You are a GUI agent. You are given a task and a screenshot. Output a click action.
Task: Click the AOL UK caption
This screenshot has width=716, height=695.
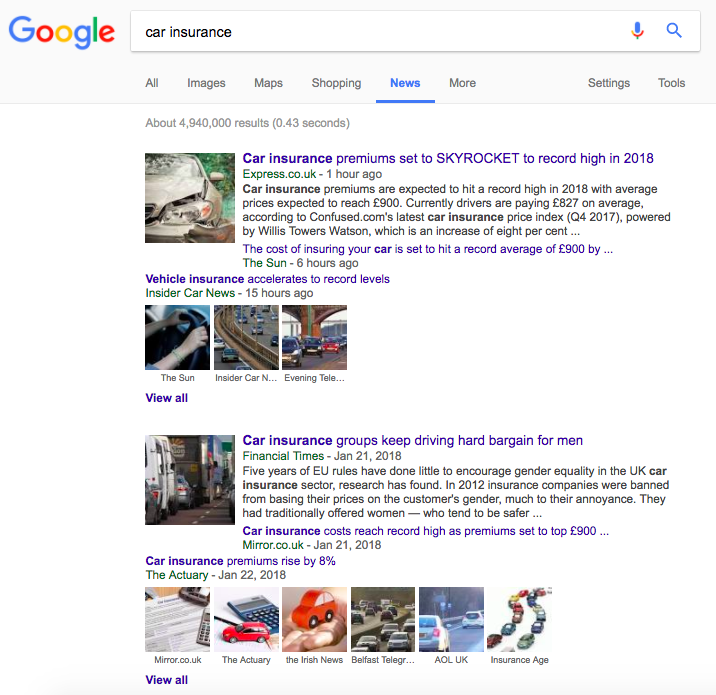coord(451,660)
